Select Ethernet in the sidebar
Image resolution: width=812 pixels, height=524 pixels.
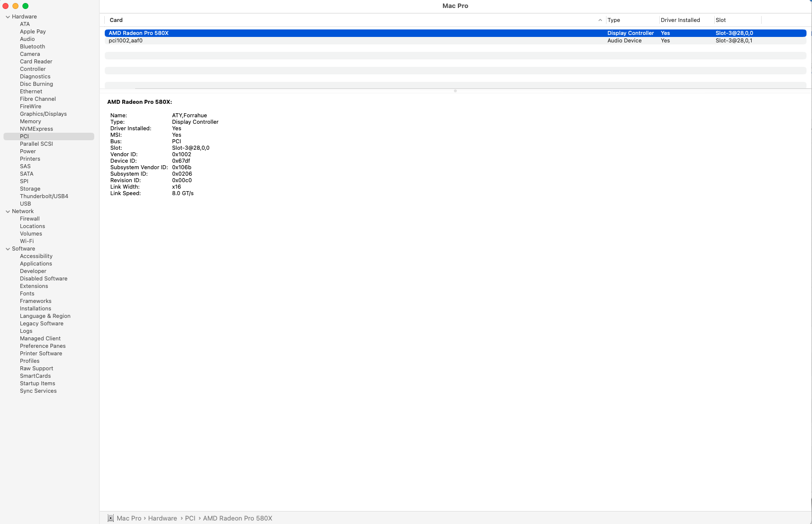click(31, 92)
